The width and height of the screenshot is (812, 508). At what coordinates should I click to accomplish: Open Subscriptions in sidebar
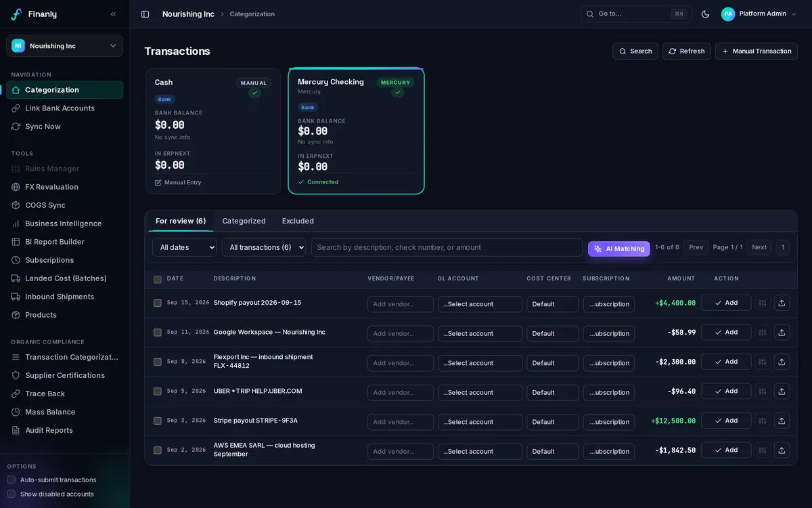(x=64, y=260)
